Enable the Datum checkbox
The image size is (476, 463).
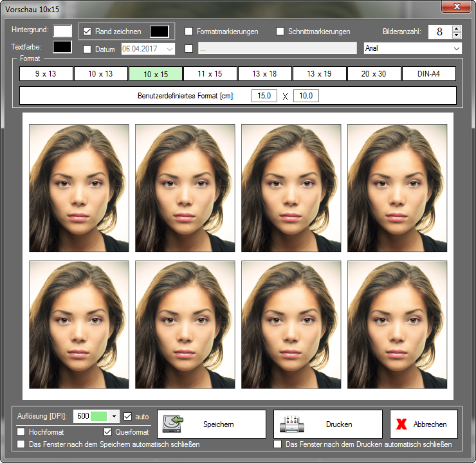[87, 49]
